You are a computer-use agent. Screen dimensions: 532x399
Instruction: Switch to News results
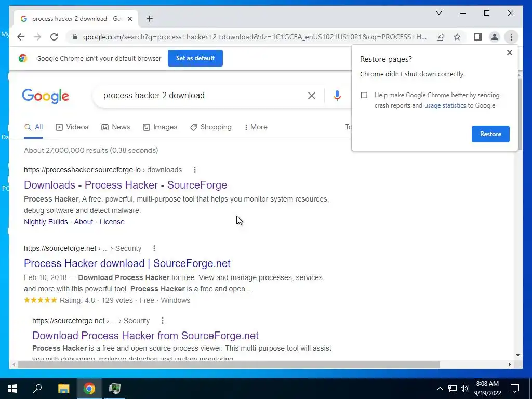point(116,127)
